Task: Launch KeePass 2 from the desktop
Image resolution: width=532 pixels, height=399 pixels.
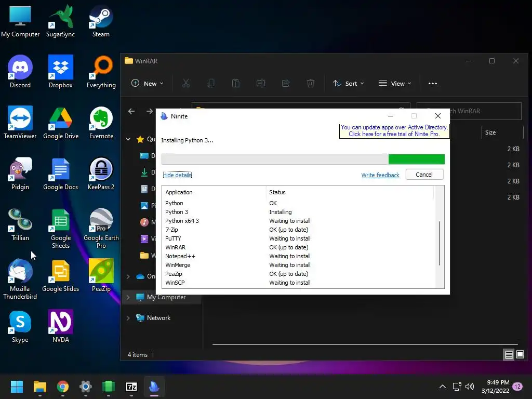Action: (x=101, y=174)
